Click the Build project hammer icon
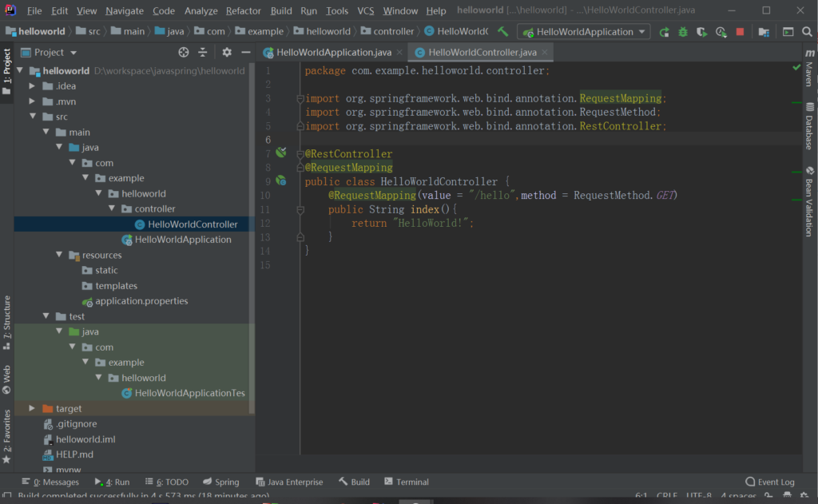Viewport: 818px width, 504px height. point(503,31)
